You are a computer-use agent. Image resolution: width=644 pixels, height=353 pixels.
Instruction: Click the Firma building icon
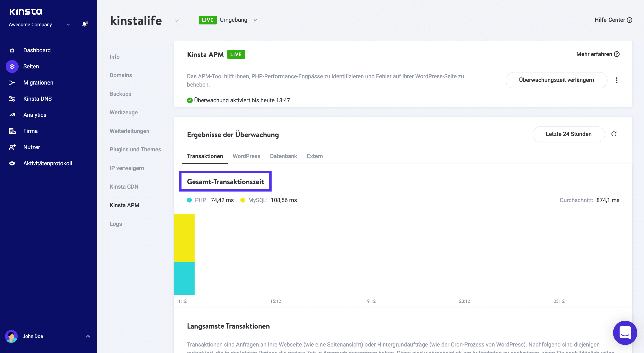coord(12,131)
